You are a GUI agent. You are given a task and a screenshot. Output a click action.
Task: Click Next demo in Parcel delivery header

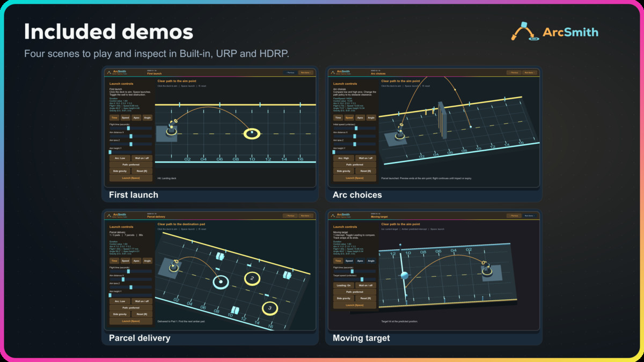[x=305, y=216]
